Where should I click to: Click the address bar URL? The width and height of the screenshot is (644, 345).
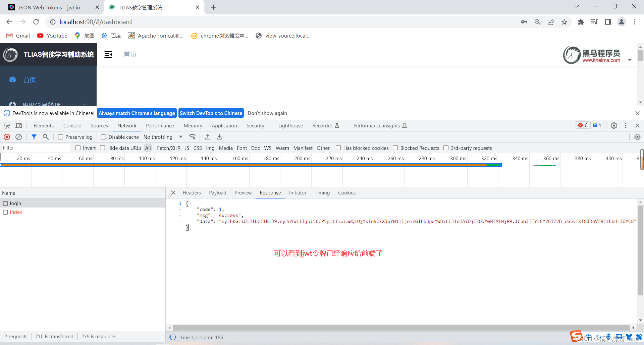click(x=96, y=22)
